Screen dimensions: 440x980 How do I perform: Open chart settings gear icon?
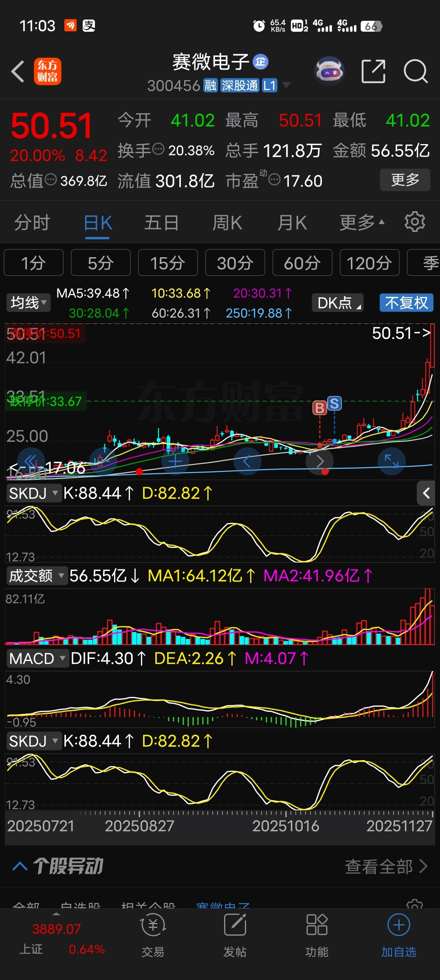[415, 222]
